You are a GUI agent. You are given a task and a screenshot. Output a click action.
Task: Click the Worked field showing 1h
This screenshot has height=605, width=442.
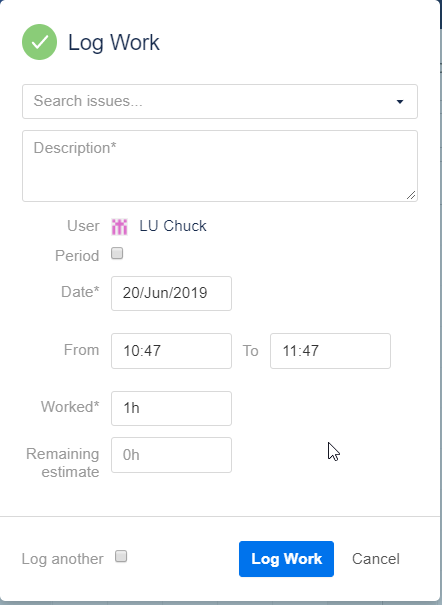171,409
